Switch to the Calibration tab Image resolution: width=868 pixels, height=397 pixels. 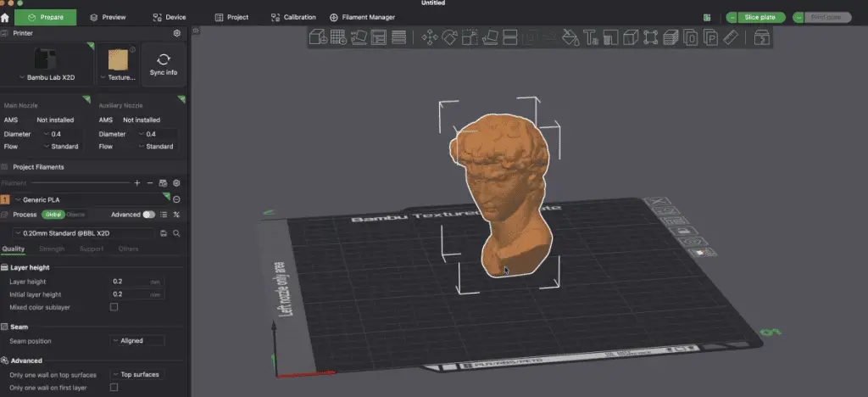[293, 17]
